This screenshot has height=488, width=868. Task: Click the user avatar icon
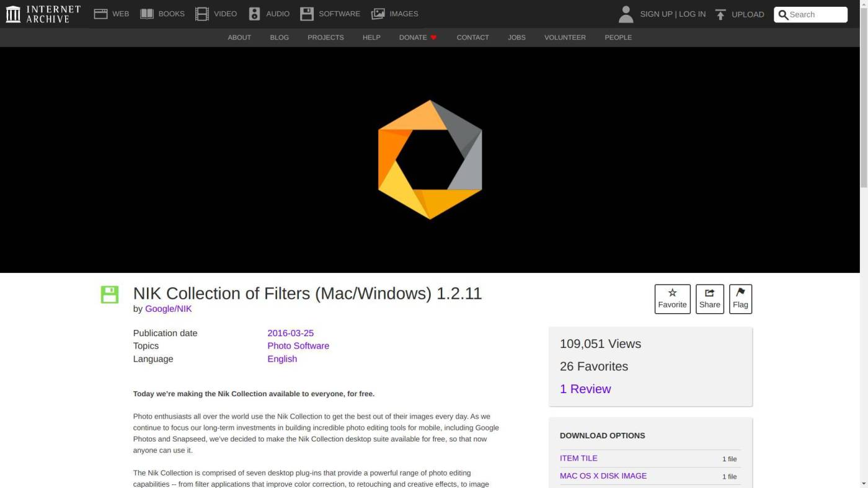click(626, 14)
